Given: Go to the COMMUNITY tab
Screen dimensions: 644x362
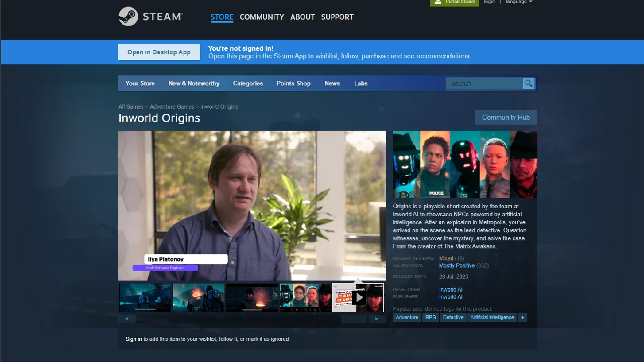Looking at the screenshot, I should point(262,17).
